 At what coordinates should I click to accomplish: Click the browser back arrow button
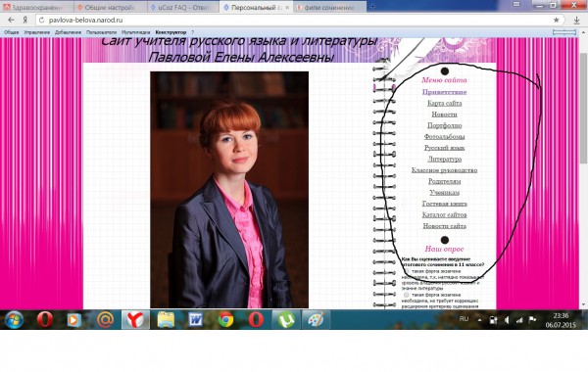pyautogui.click(x=11, y=20)
